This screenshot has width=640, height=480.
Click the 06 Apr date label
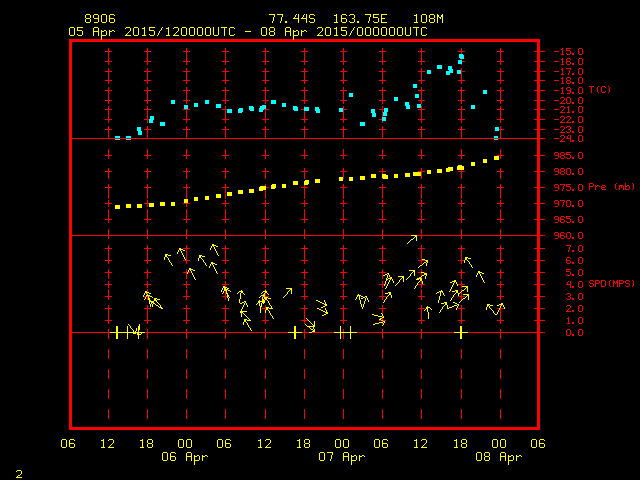point(184,457)
